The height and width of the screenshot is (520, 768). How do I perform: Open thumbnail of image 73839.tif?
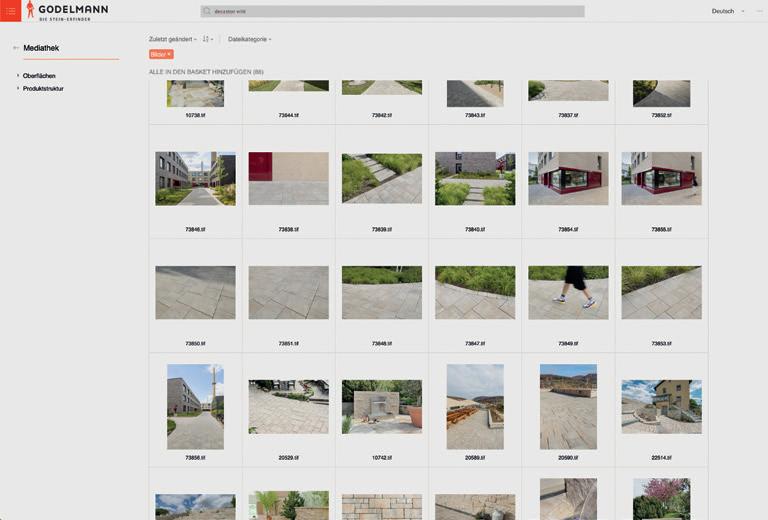(x=382, y=178)
